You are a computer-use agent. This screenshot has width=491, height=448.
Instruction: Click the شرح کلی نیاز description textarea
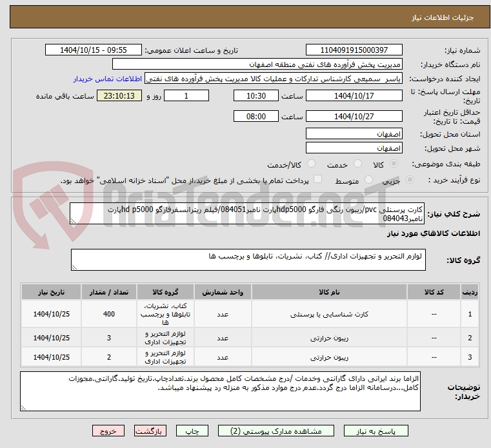[247, 213]
